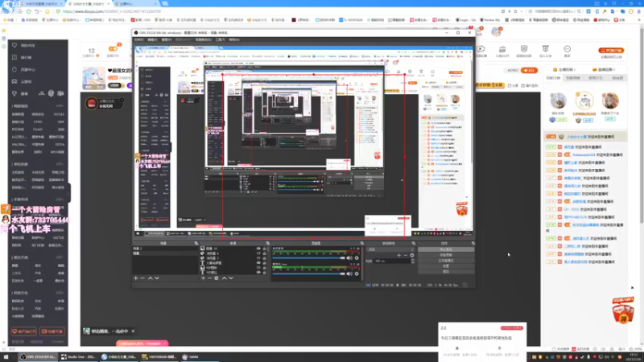The width and height of the screenshot is (644, 362).
Task: Open transition properties with the gear icon
Action: click(x=412, y=255)
